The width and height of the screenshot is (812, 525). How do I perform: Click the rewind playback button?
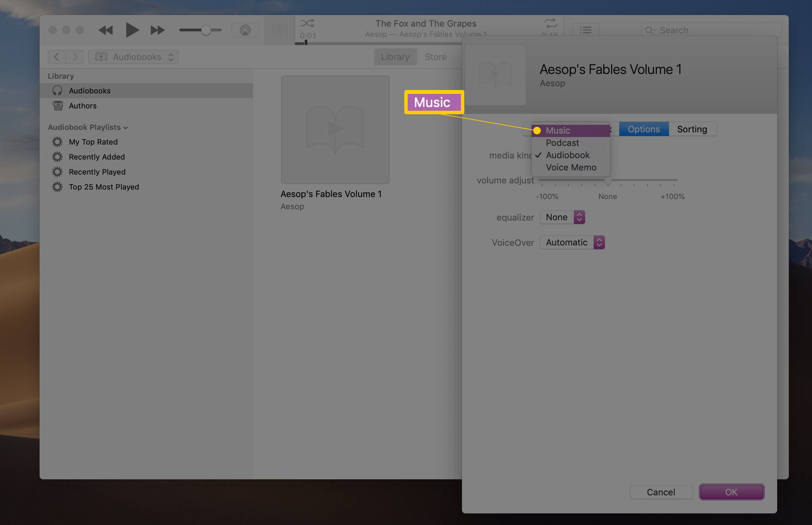106,30
